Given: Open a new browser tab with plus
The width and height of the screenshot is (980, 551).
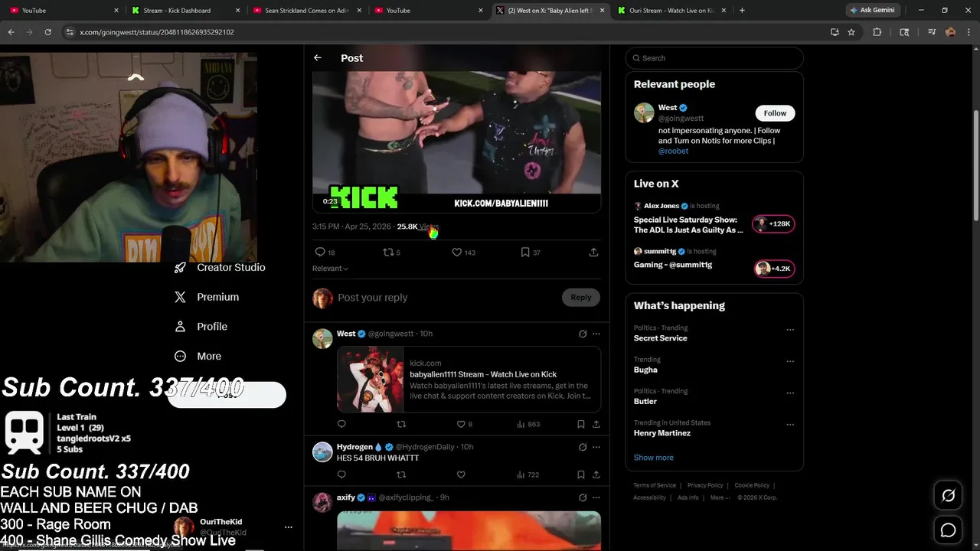Looking at the screenshot, I should pyautogui.click(x=742, y=11).
